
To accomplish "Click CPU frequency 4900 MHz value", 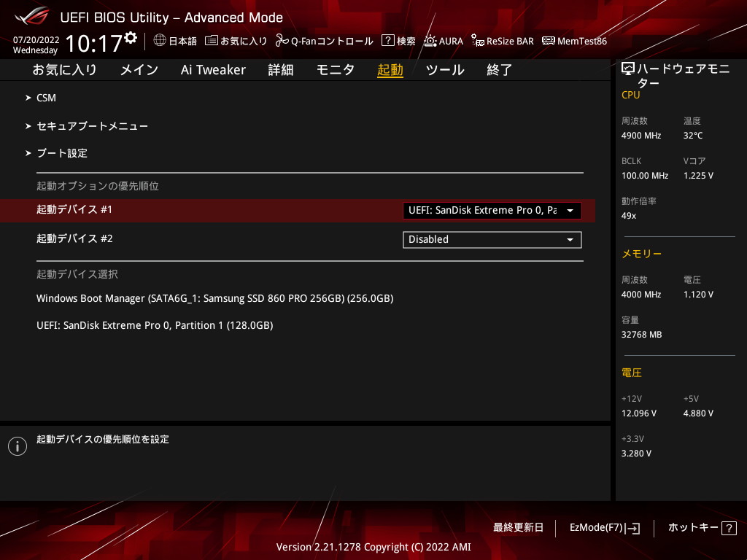I will tap(640, 136).
